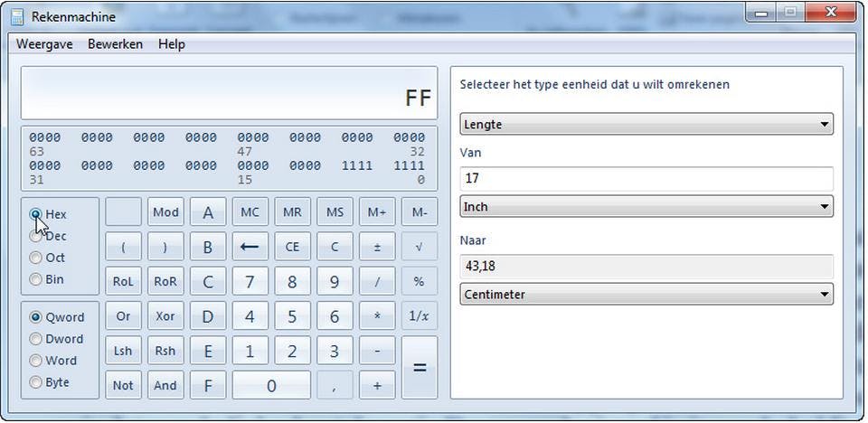Click the equals button

[419, 368]
